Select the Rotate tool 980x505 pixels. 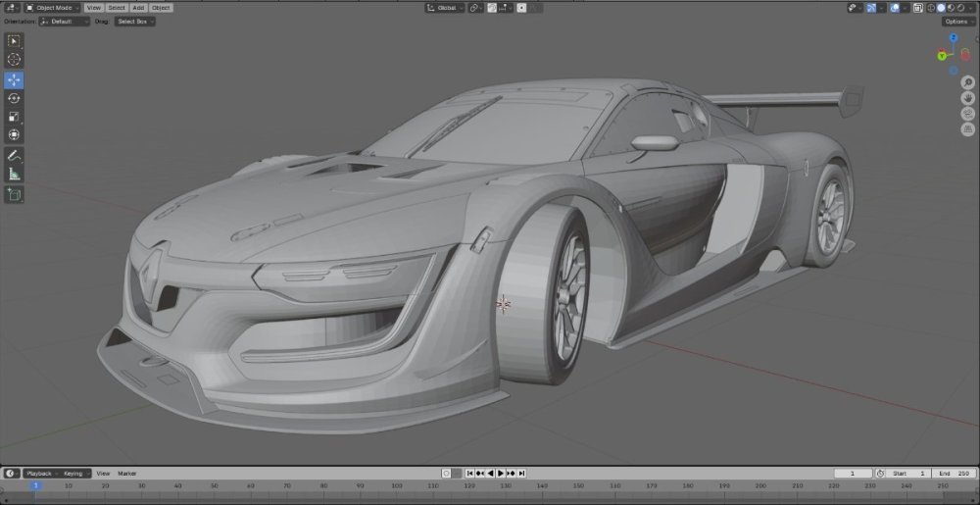point(14,98)
